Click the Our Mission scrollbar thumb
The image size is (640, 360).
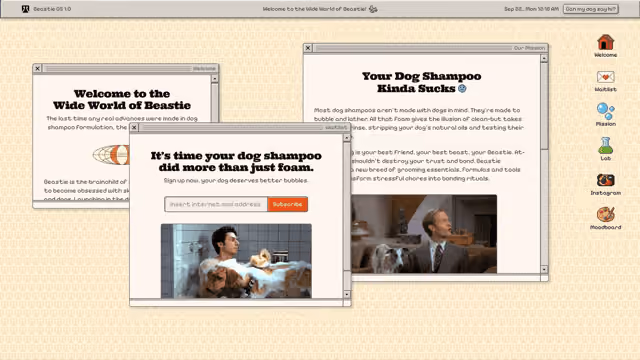tap(544, 106)
